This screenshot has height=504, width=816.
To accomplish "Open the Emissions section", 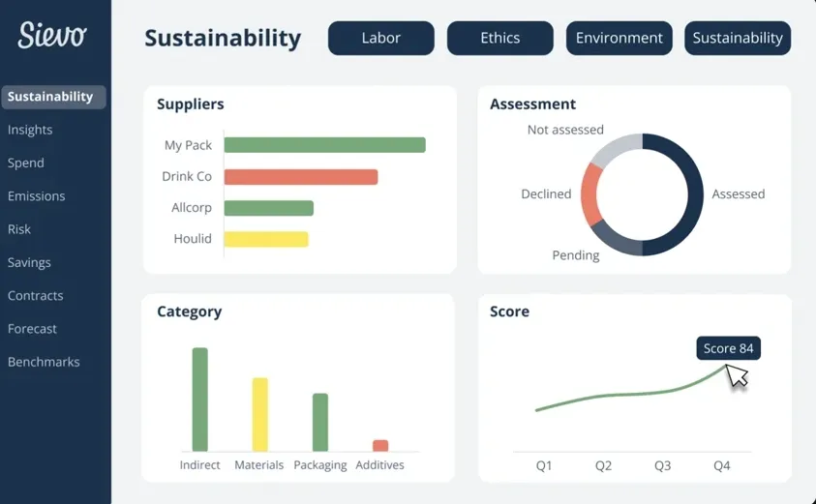I will coord(37,195).
